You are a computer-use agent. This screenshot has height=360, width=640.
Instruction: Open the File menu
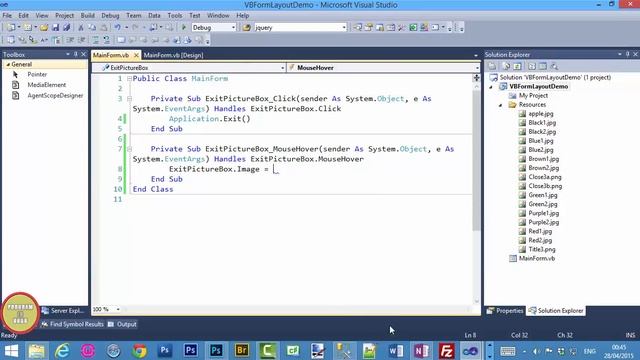pyautogui.click(x=7, y=16)
